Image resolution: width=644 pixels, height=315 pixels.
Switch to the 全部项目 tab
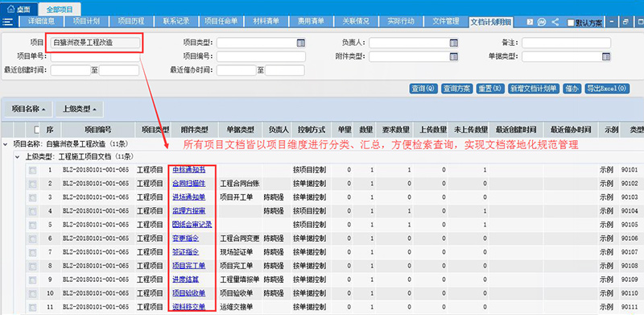(60, 9)
